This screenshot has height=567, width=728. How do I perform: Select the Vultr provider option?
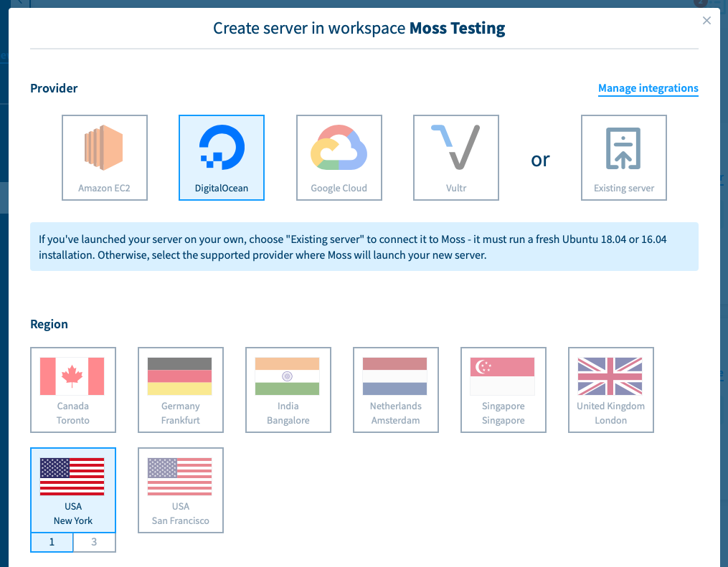(456, 158)
